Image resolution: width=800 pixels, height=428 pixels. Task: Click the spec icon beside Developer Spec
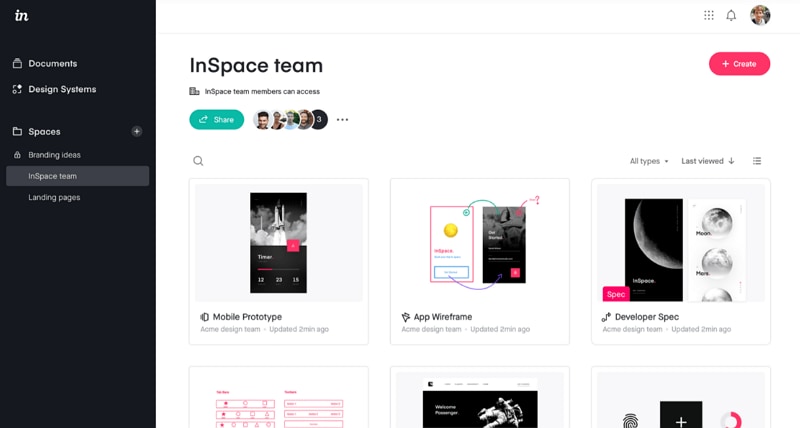pos(606,317)
